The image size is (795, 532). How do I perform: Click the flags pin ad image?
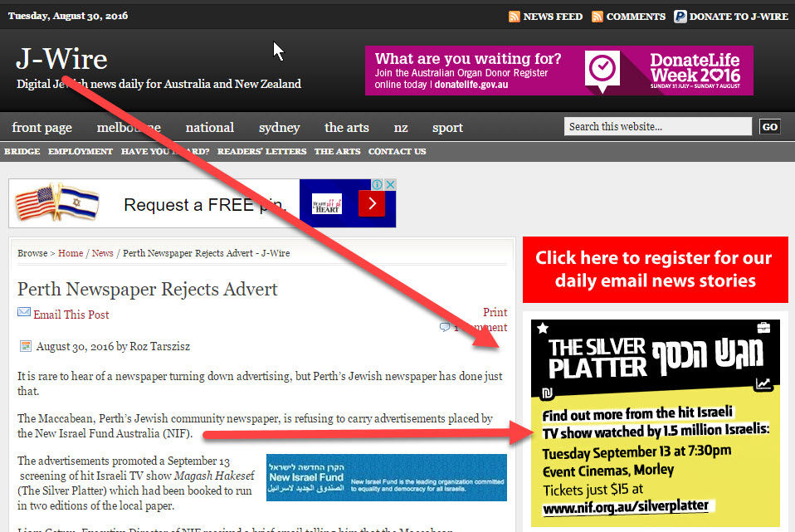(x=57, y=203)
